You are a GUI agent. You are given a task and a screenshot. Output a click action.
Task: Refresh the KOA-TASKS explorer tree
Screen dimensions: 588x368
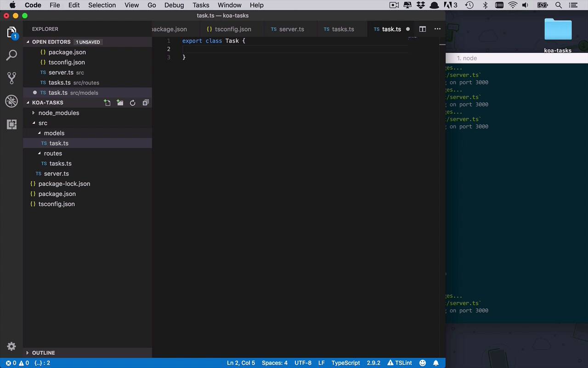pyautogui.click(x=133, y=103)
